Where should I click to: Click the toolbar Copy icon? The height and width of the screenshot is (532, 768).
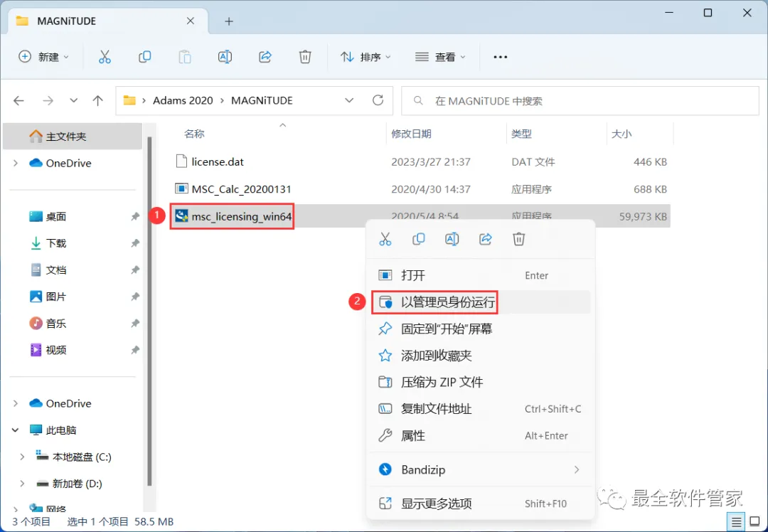click(x=144, y=57)
